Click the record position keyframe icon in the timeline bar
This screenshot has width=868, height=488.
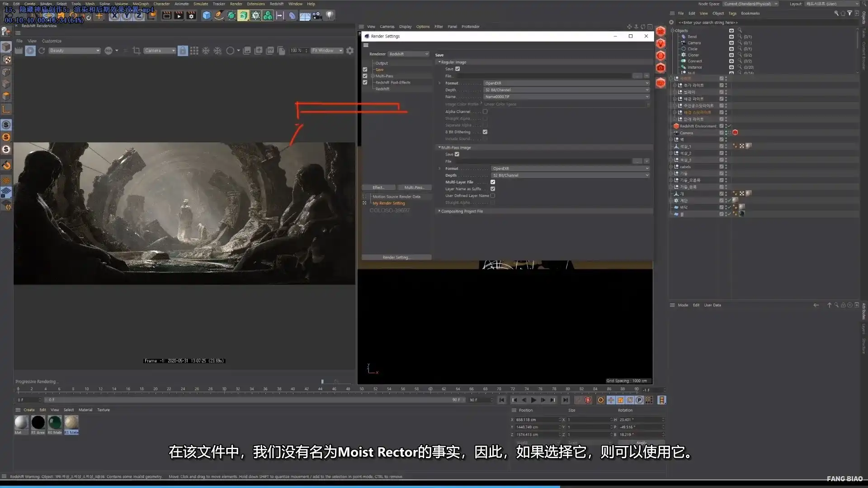[611, 400]
